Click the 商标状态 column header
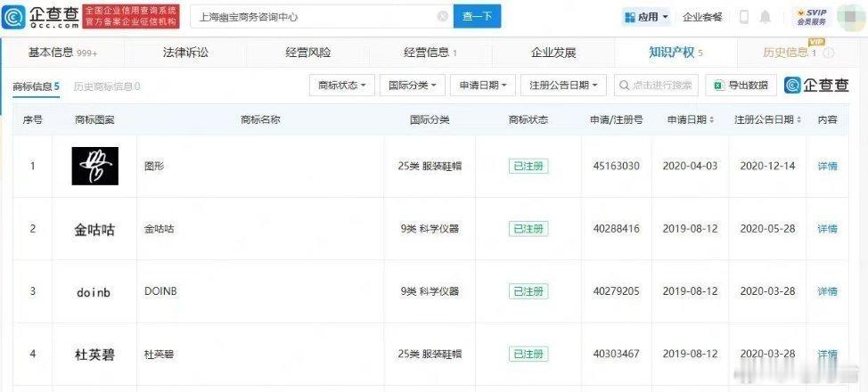This screenshot has height=392, width=868. pos(528,119)
